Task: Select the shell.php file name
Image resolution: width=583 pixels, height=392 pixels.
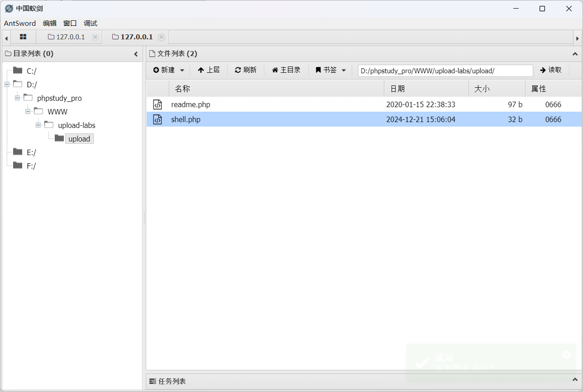Action: click(186, 119)
